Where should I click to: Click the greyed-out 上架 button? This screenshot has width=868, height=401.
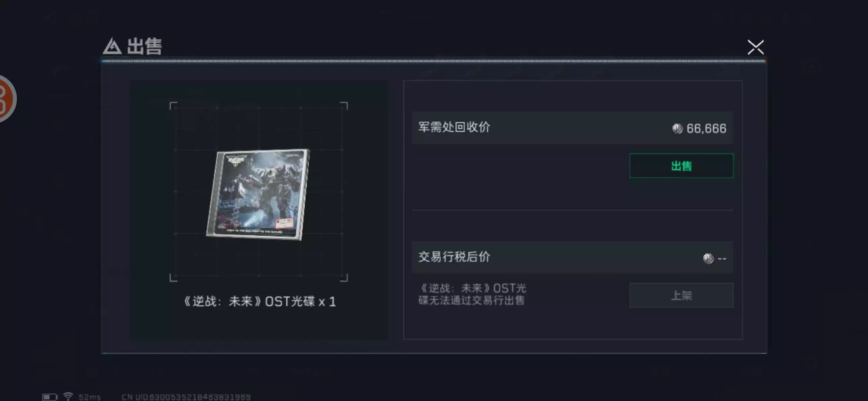681,296
